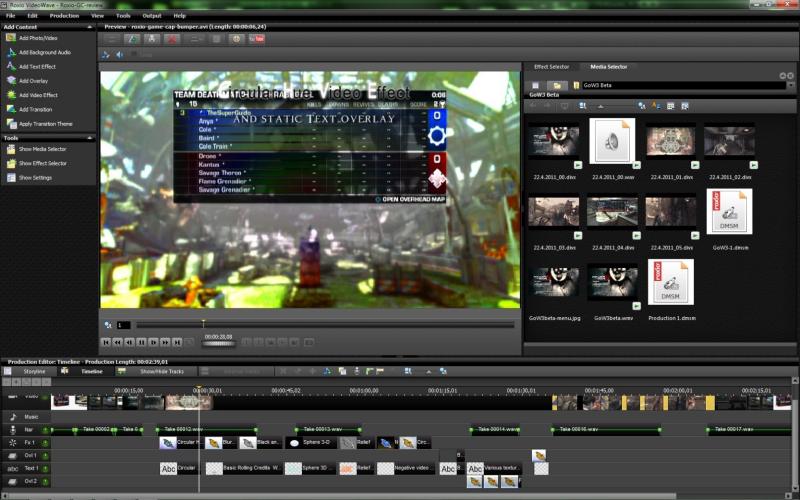Select the 22.4.2011_04.divx thumbnail

(612, 211)
